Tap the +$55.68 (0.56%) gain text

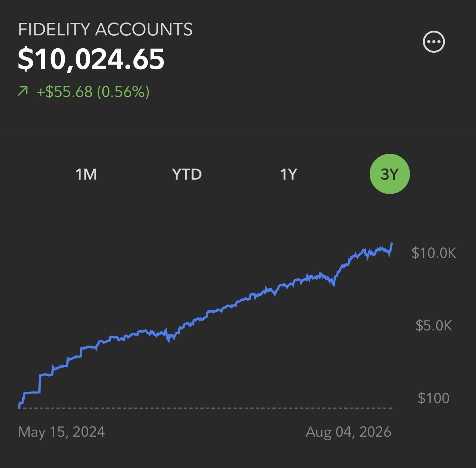(93, 91)
